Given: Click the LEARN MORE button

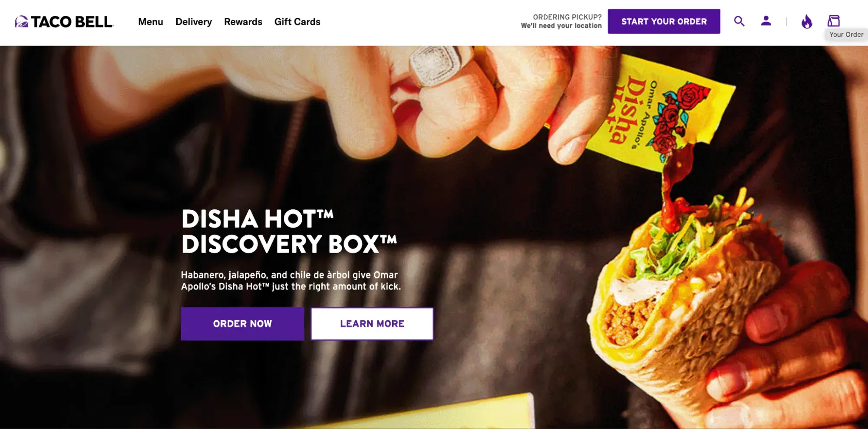Looking at the screenshot, I should pos(372,323).
